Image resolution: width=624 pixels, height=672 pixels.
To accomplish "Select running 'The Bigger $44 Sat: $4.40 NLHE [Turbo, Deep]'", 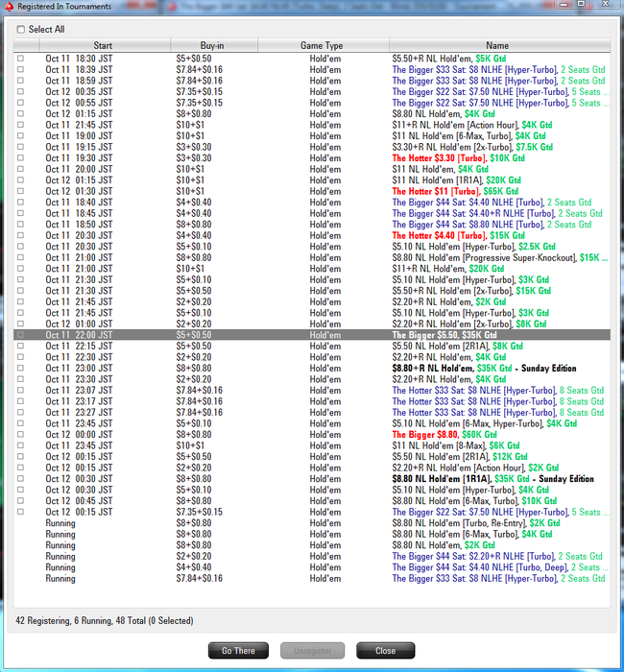I will [x=312, y=567].
